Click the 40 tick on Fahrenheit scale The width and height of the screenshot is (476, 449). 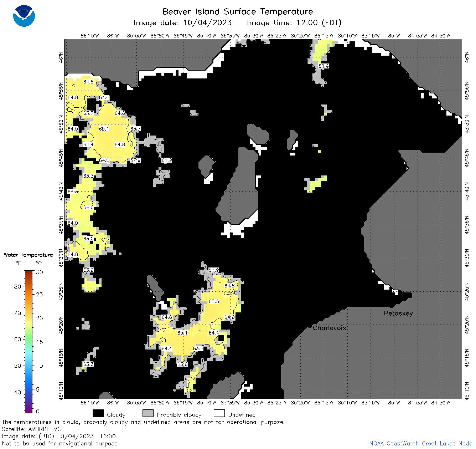17,392
